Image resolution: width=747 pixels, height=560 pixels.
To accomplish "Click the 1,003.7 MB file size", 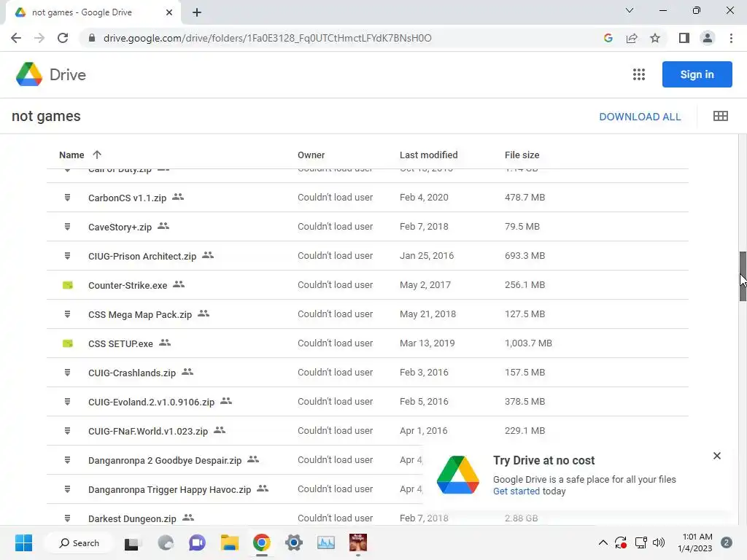I will pos(528,343).
